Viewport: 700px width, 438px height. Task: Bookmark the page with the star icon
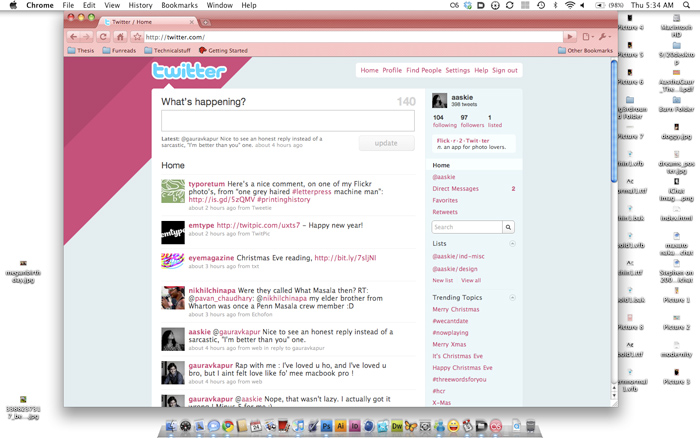point(137,37)
